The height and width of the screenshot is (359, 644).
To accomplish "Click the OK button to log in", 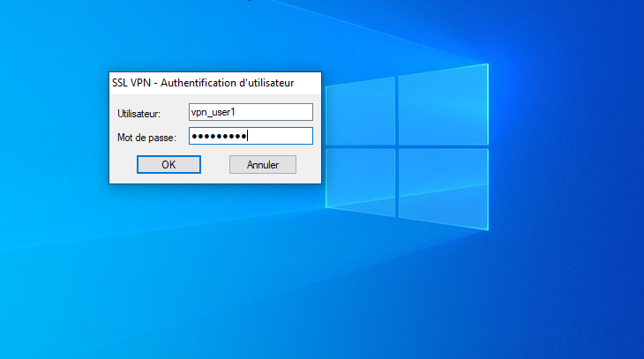I will coord(168,165).
